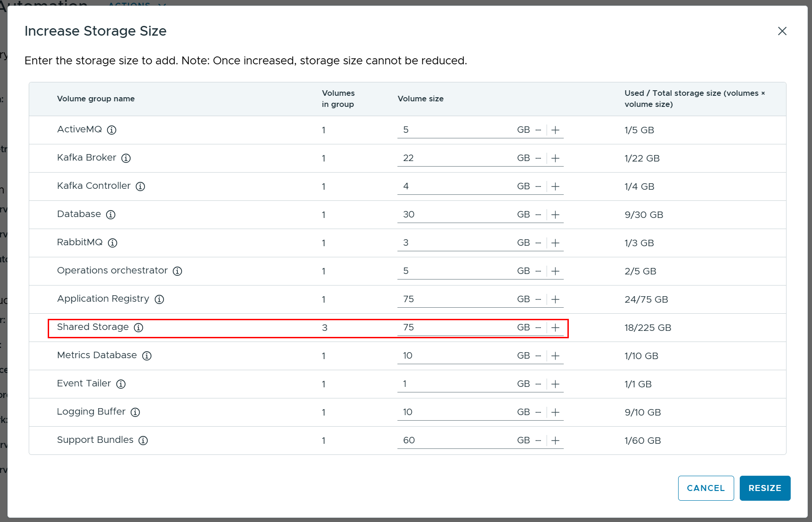Image resolution: width=812 pixels, height=522 pixels.
Task: Click the RESIZE button
Action: click(765, 488)
